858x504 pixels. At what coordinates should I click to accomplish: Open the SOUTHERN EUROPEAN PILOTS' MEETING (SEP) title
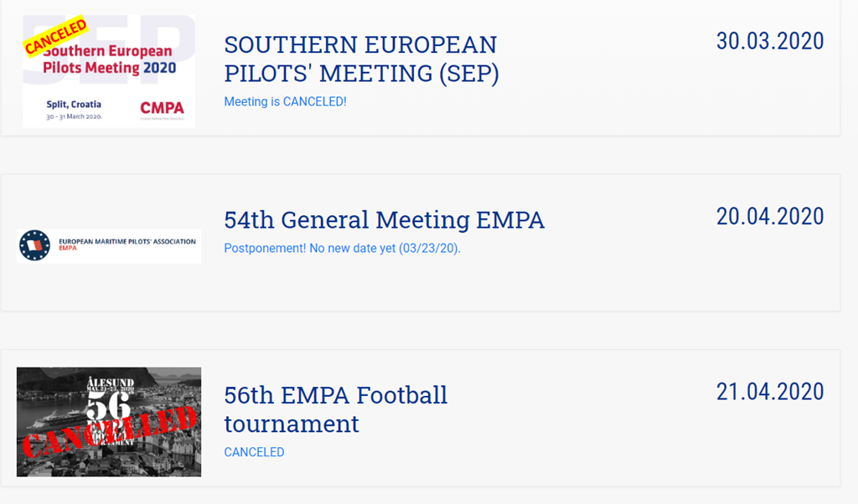pyautogui.click(x=361, y=59)
